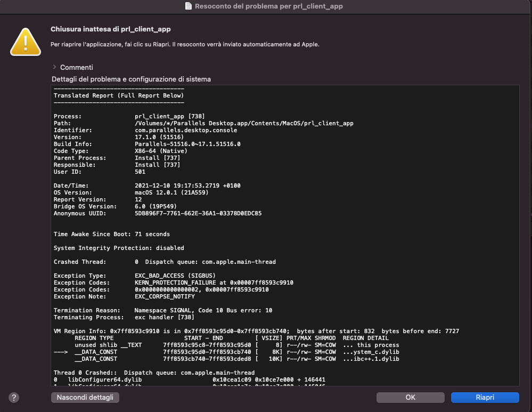Click the 'REGION TYPE' header row
The height and width of the screenshot is (412, 532).
pyautogui.click(x=232, y=338)
